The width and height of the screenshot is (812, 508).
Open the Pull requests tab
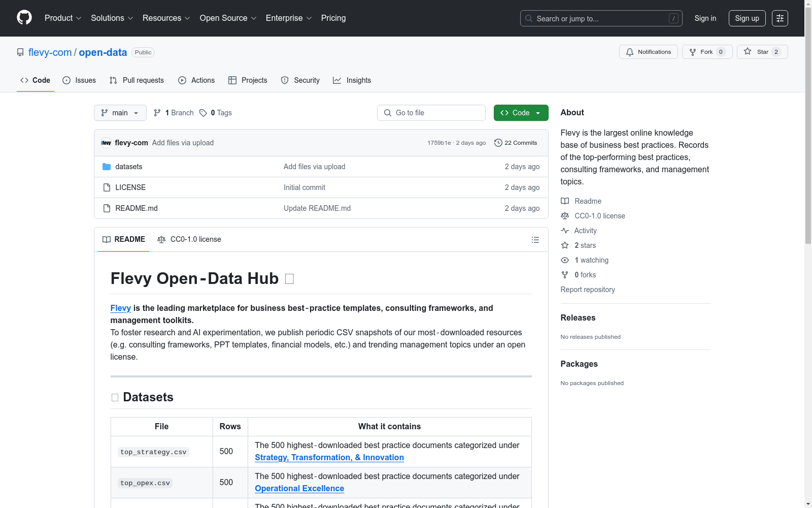click(x=137, y=80)
